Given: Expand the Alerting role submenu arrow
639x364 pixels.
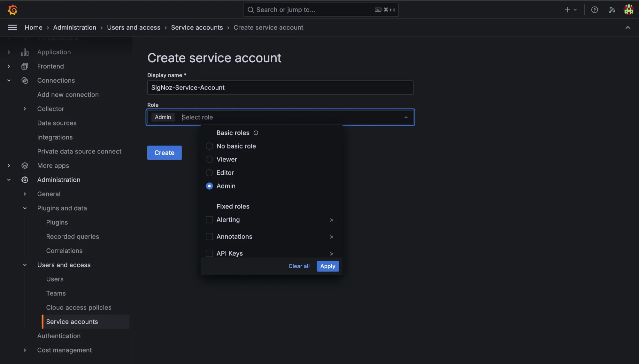Looking at the screenshot, I should [x=331, y=220].
